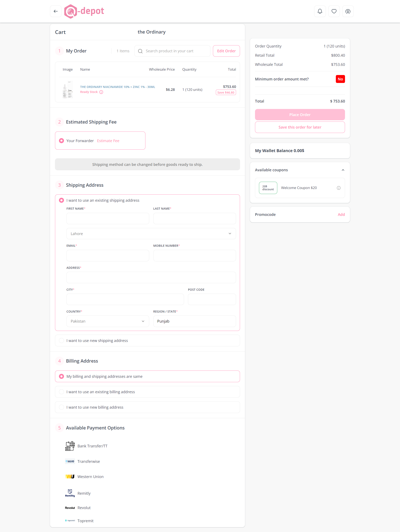The image size is (400, 532).
Task: Click the Post Code field
Action: point(212,299)
